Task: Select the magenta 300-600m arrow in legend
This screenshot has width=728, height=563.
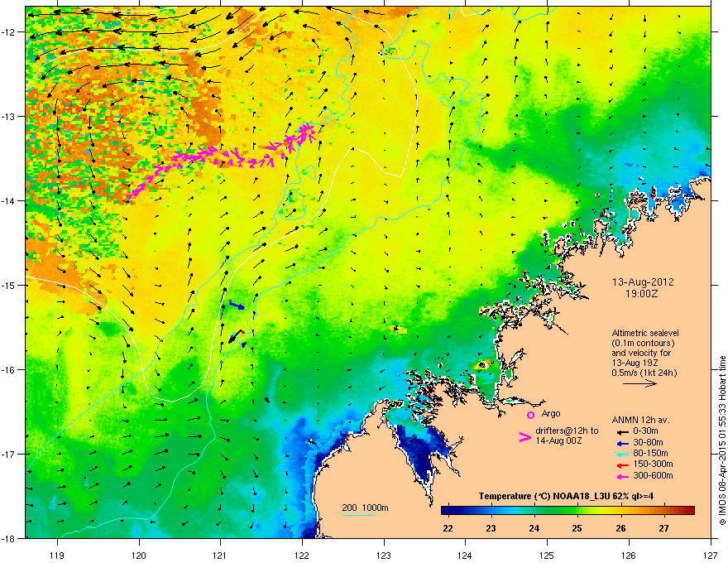Action: [621, 476]
